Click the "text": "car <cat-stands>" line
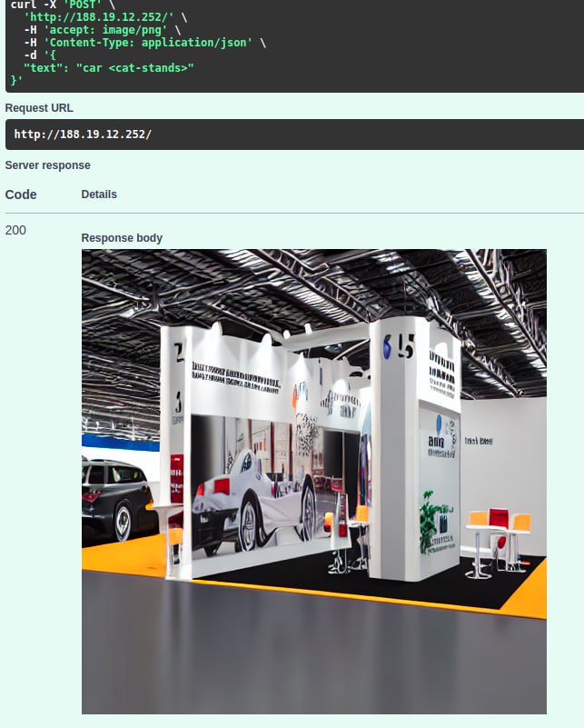Viewport: 584px width, 728px height. coord(109,68)
